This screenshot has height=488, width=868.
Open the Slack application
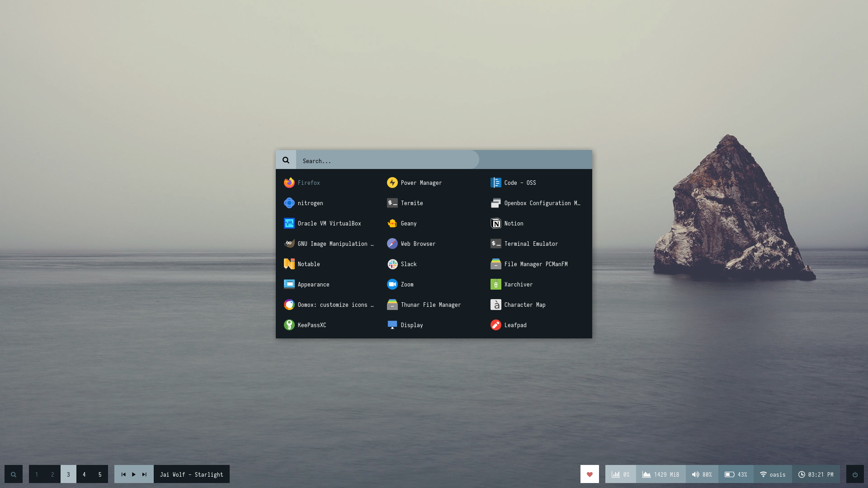coord(402,264)
